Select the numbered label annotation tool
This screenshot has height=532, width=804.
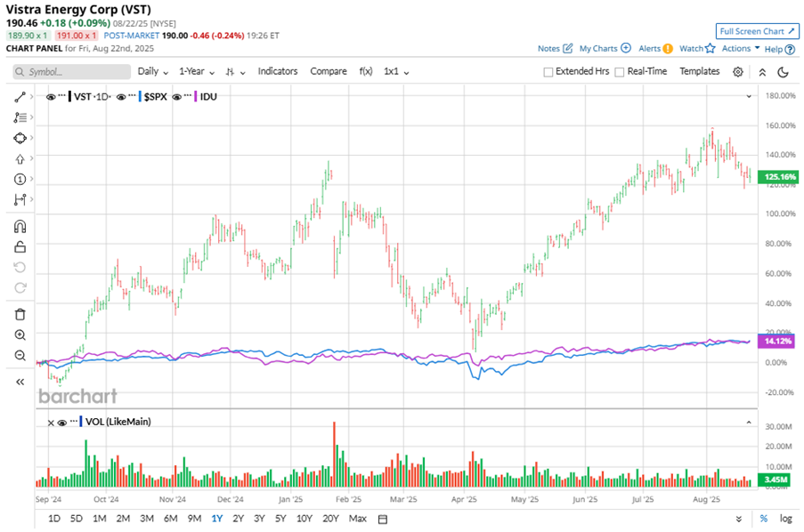pyautogui.click(x=20, y=180)
